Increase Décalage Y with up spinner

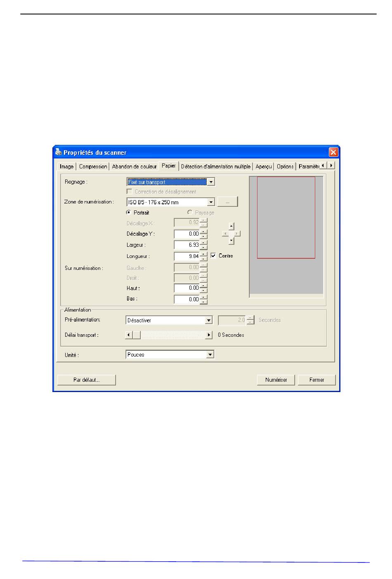(x=203, y=232)
